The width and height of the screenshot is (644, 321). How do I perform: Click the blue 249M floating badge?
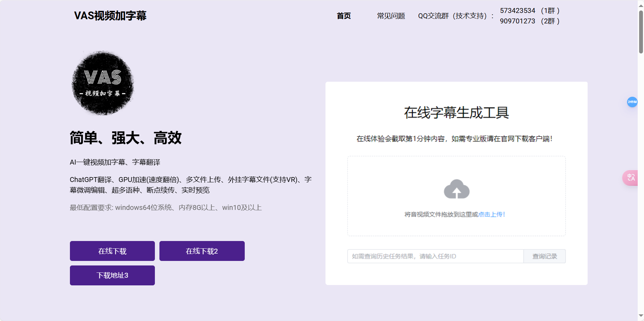(x=632, y=102)
